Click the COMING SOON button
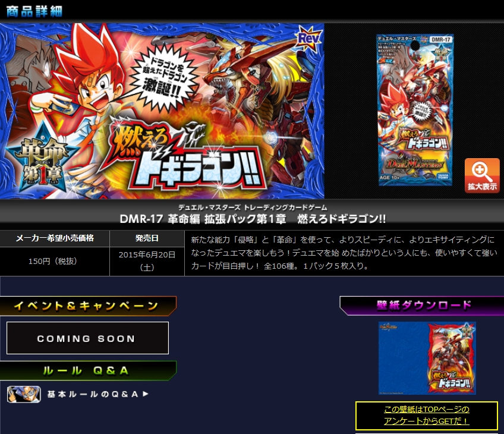The width and height of the screenshot is (504, 434). (x=87, y=337)
